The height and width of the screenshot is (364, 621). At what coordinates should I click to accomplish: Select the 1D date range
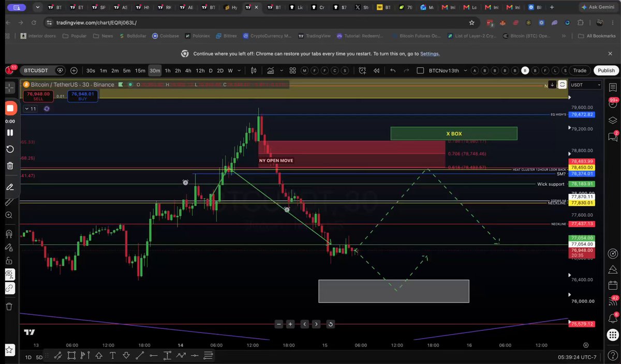[x=28, y=357]
